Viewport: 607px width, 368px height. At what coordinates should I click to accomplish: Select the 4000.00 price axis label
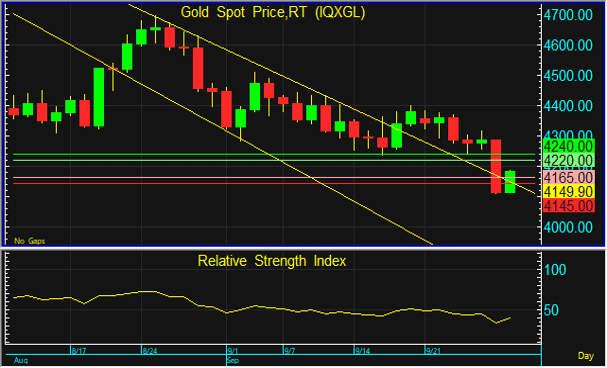coord(568,227)
